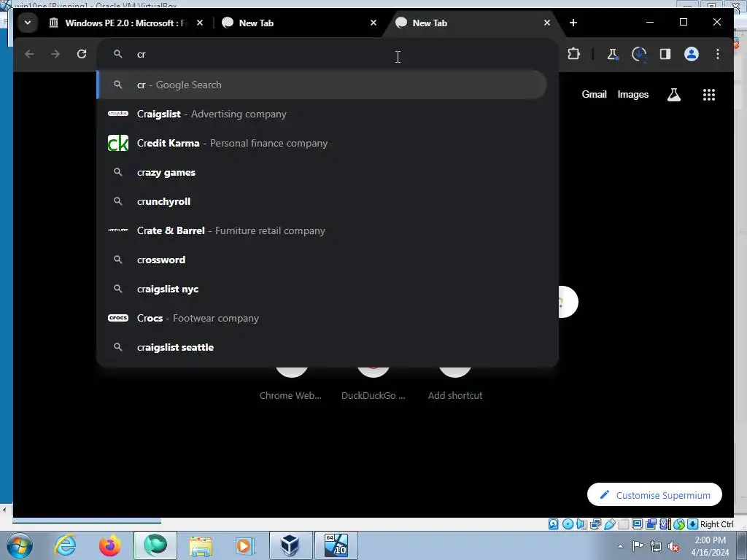Select 'crazy games' search suggestion
747x560 pixels.
[x=322, y=172]
